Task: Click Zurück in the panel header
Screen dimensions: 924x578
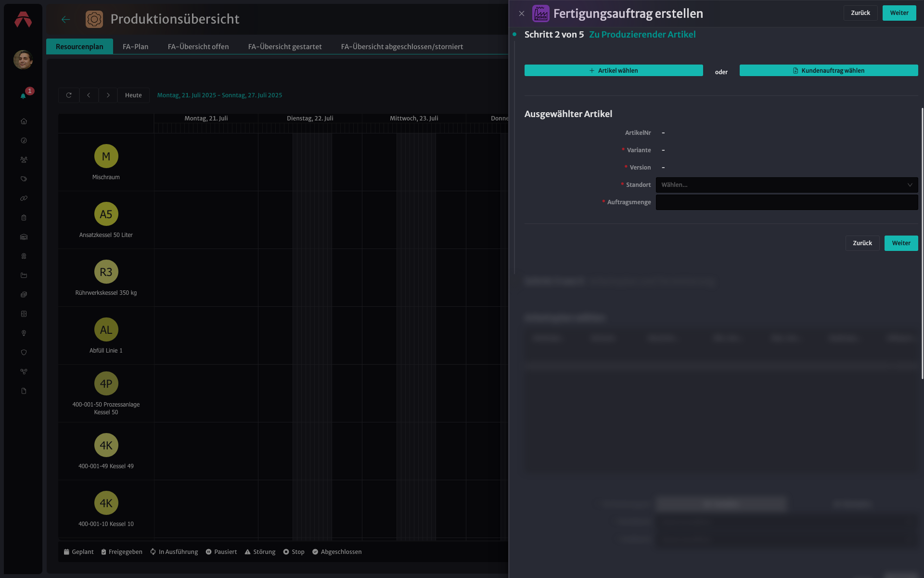Action: 860,13
